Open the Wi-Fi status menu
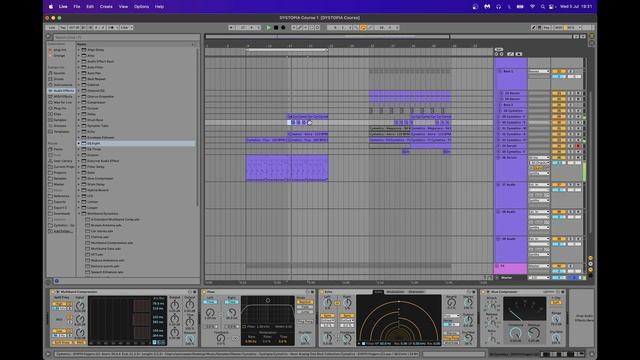Screen dimensions: 640x360 pyautogui.click(x=532, y=7)
